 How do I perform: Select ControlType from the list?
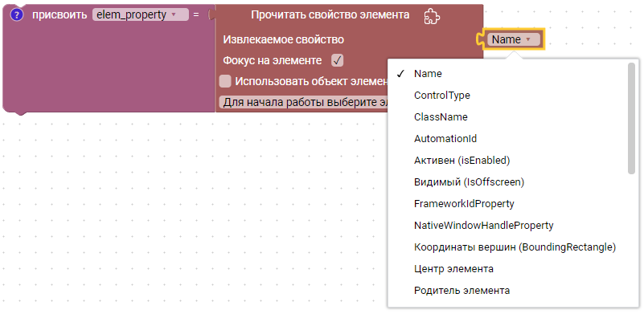(442, 96)
